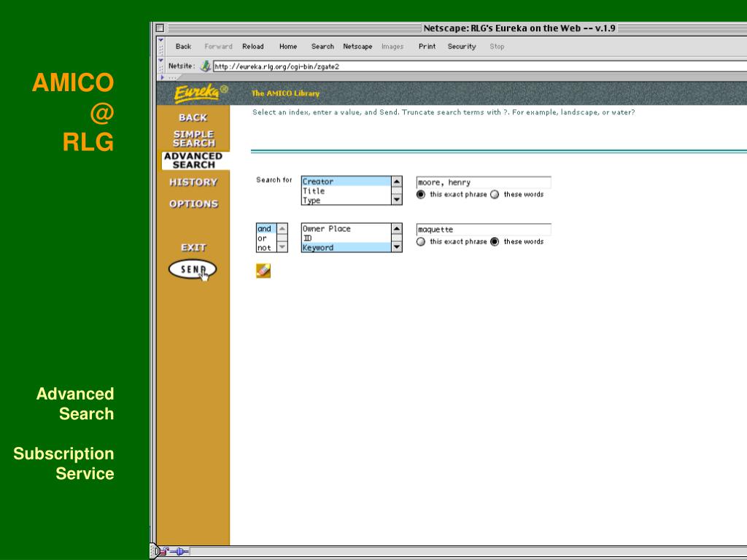Click the Netscape toolbar button
Image resolution: width=747 pixels, height=560 pixels.
tap(357, 46)
